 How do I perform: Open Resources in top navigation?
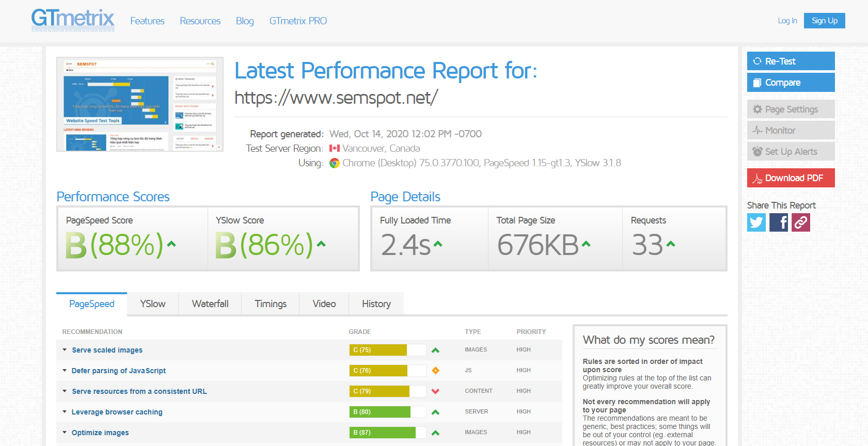pos(200,21)
